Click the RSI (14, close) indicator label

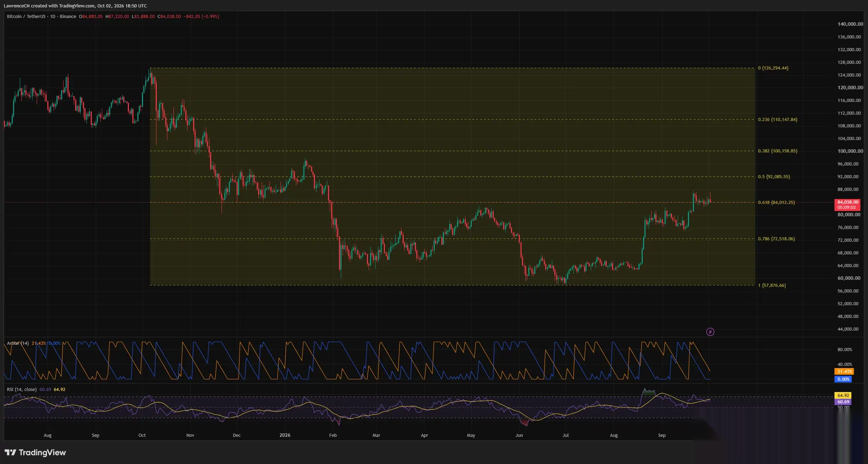point(22,389)
